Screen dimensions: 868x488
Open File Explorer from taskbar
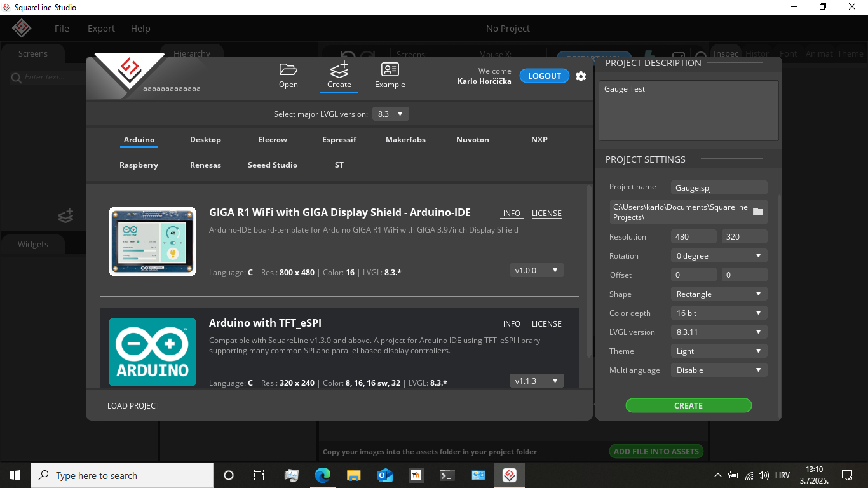coord(354,475)
